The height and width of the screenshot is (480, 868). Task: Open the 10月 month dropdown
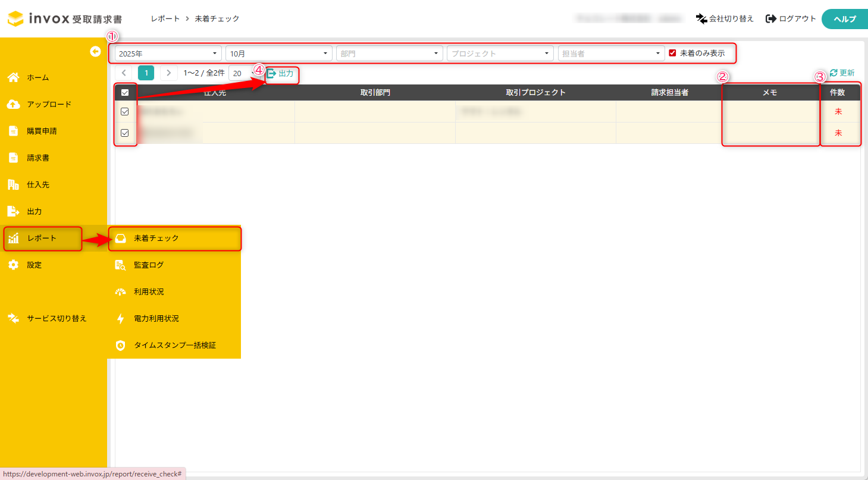[278, 53]
